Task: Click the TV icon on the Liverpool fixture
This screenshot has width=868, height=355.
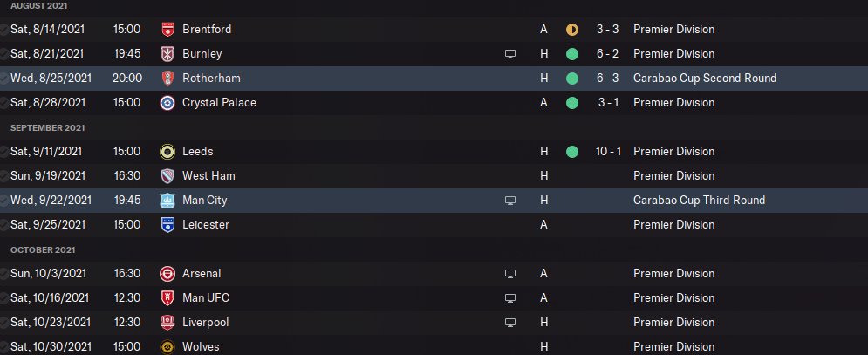Action: click(510, 323)
